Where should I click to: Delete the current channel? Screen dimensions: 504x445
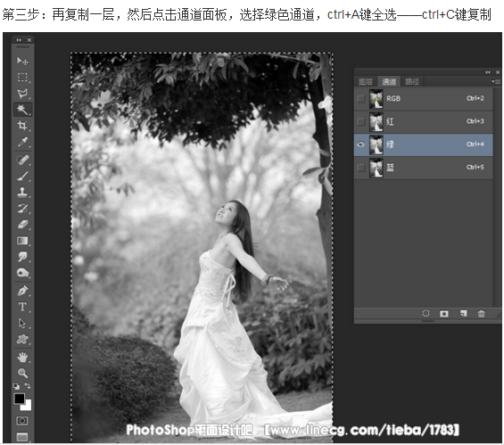pyautogui.click(x=481, y=313)
